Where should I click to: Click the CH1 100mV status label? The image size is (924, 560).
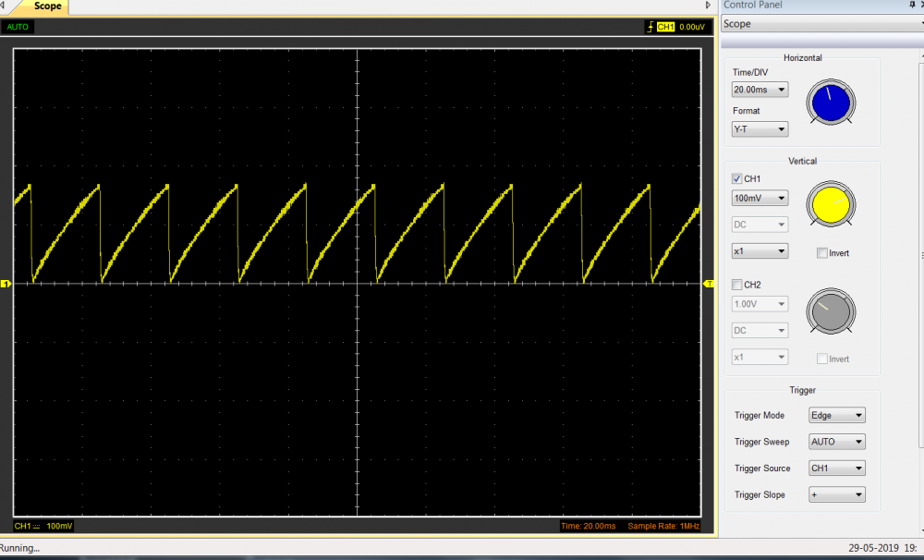[x=43, y=526]
